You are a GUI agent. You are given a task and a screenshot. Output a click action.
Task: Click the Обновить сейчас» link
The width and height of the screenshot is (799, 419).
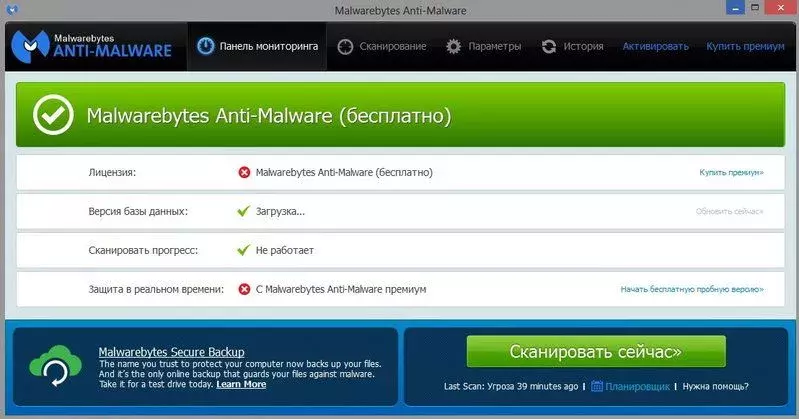coord(729,211)
